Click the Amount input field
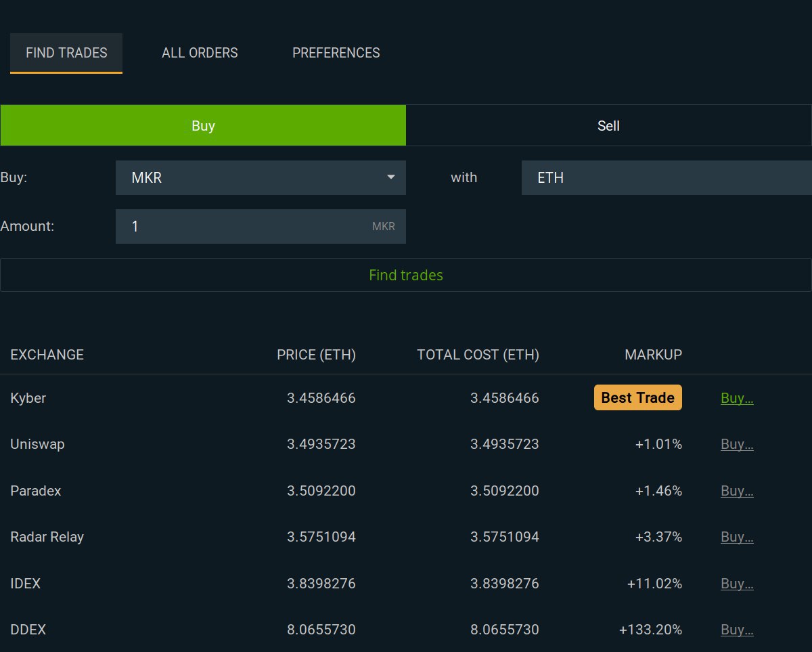 click(x=244, y=226)
